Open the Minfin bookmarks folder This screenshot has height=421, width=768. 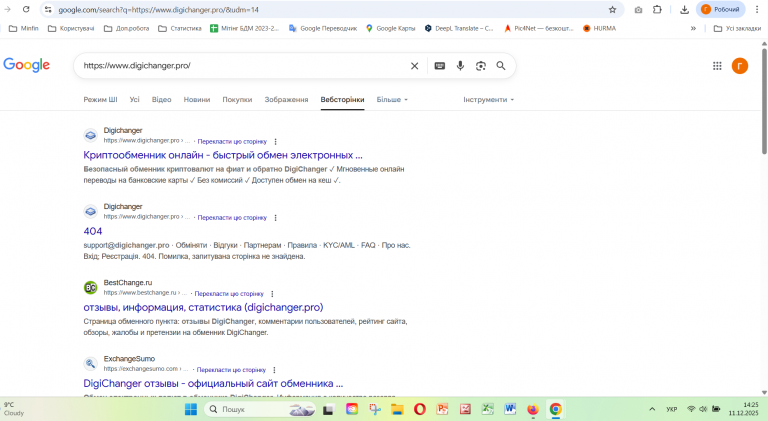click(24, 28)
